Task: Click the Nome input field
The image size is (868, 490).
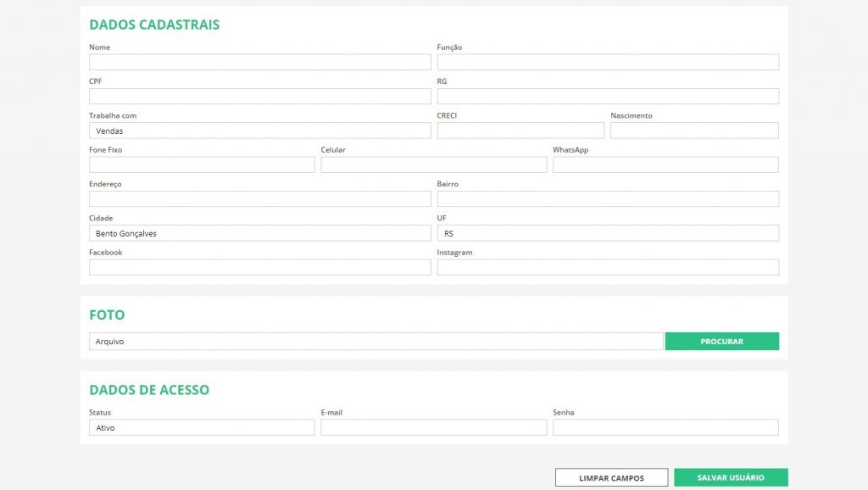Action: pyautogui.click(x=259, y=62)
